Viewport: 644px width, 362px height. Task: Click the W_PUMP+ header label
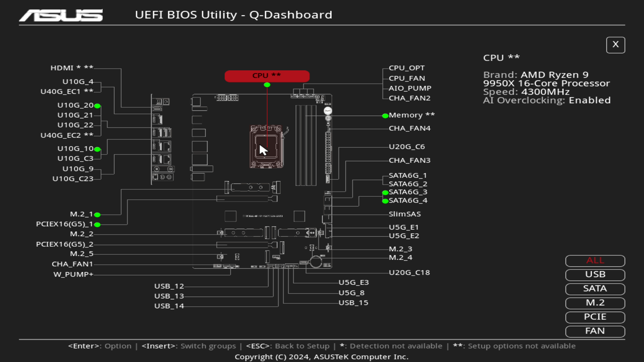73,274
